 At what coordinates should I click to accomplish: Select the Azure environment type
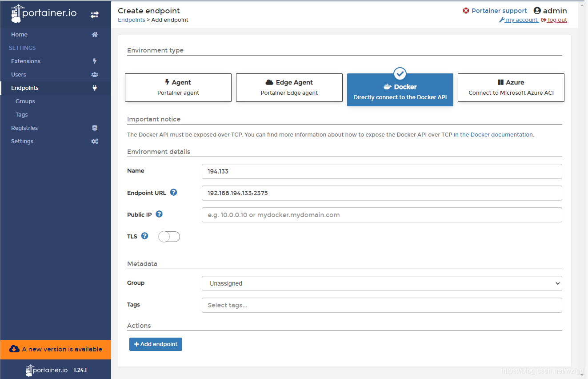(511, 88)
